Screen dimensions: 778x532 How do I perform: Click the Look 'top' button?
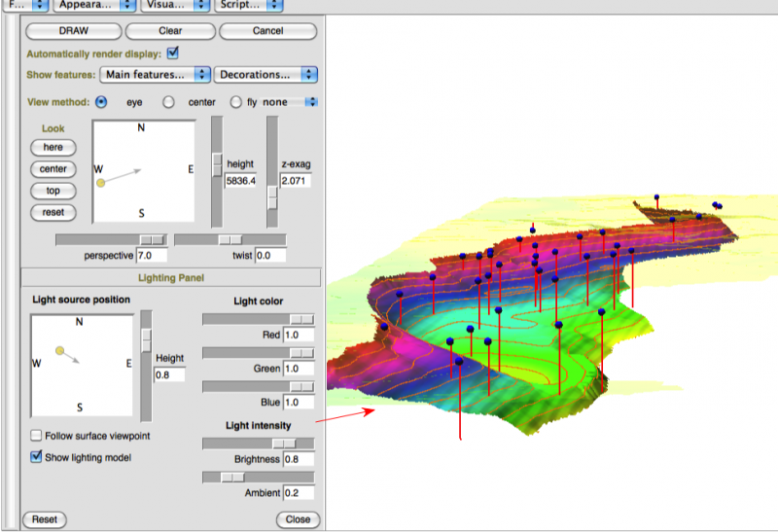(53, 191)
